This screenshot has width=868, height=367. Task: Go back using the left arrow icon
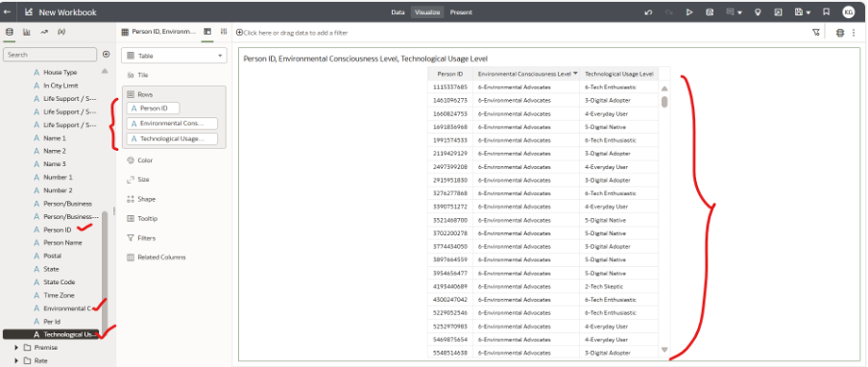pyautogui.click(x=7, y=12)
